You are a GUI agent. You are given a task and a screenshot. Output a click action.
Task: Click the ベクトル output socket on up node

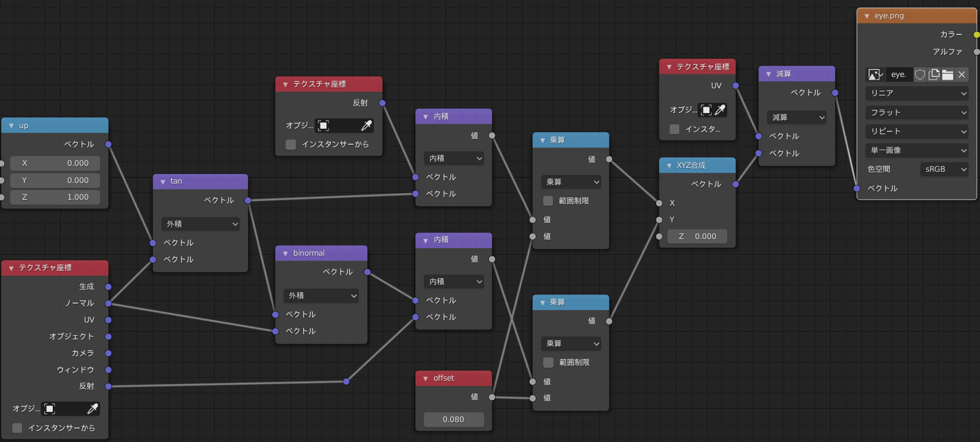(x=108, y=144)
